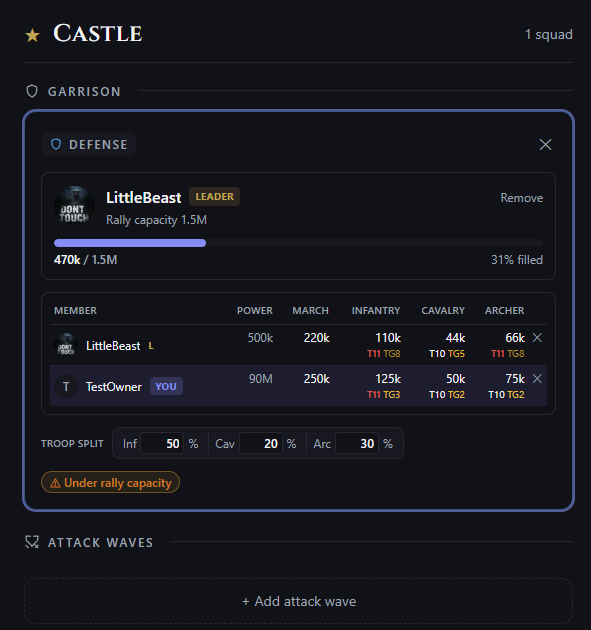Select the TestOwner member row
The width and height of the screenshot is (591, 630).
299,386
